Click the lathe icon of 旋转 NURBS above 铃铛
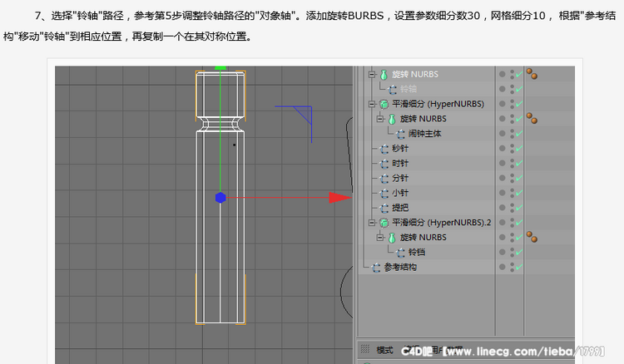The width and height of the screenshot is (624, 364). (x=392, y=238)
